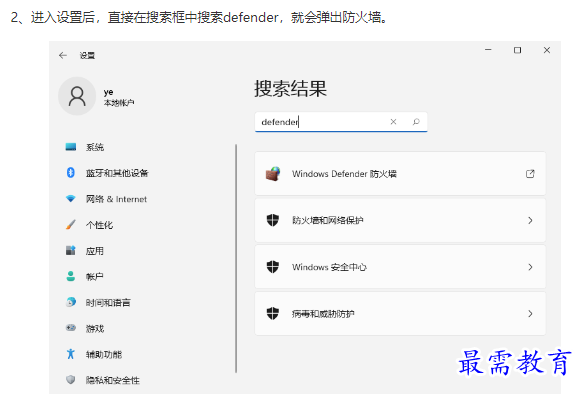Select 网络 & Internet in the sidebar
This screenshot has width=580, height=394.
coord(117,199)
